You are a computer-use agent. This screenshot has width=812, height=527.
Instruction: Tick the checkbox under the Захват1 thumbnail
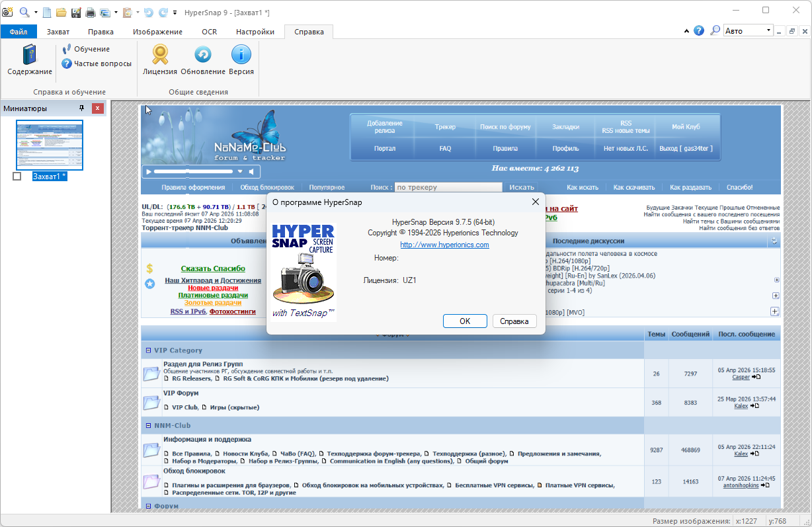17,177
